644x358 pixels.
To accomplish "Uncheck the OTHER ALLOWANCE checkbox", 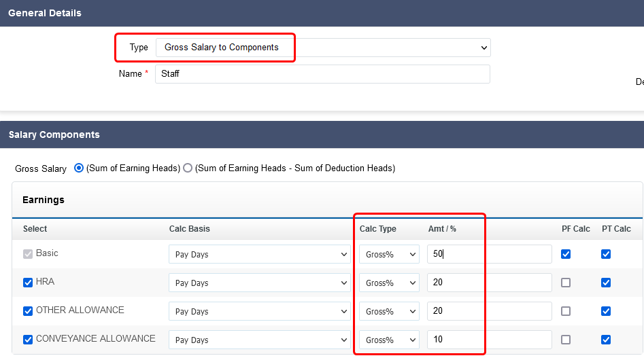I will tap(28, 311).
